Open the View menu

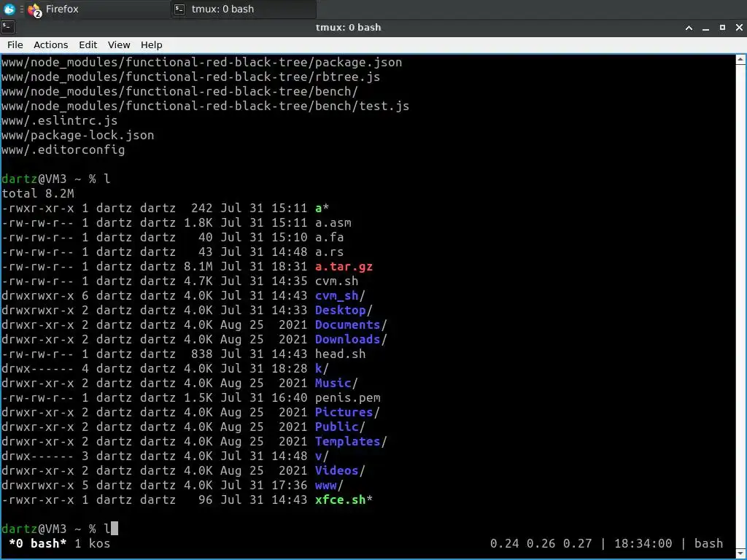pos(119,44)
